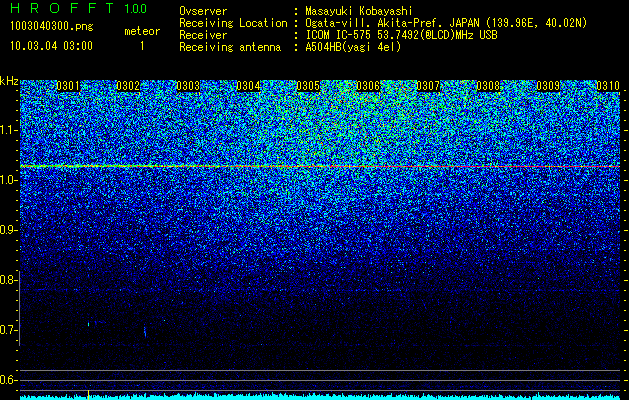Screen dimensions: 629x400
Task: Click the kHz axis unit label
Action: point(9,81)
